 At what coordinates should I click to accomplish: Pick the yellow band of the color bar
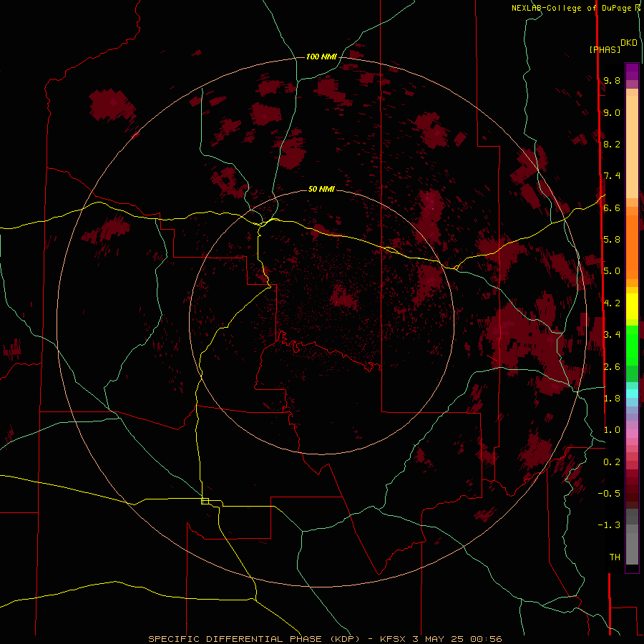click(632, 306)
